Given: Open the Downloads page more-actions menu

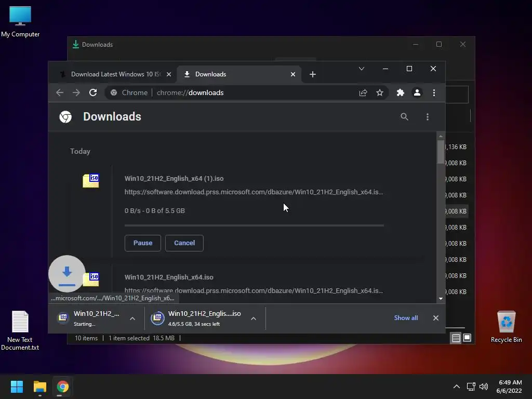Looking at the screenshot, I should point(428,117).
